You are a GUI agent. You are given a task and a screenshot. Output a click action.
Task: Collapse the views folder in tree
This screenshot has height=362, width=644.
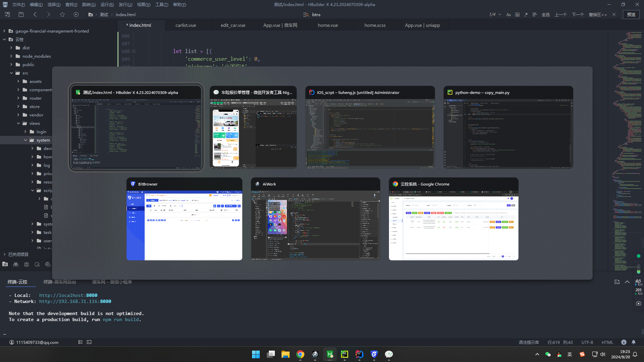[18, 123]
